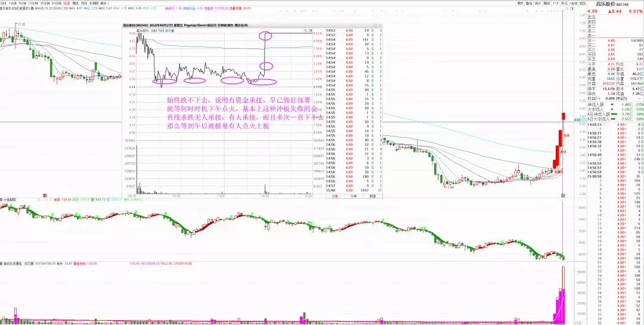Open the F10 company info
This screenshot has height=325, width=644.
[556, 4]
